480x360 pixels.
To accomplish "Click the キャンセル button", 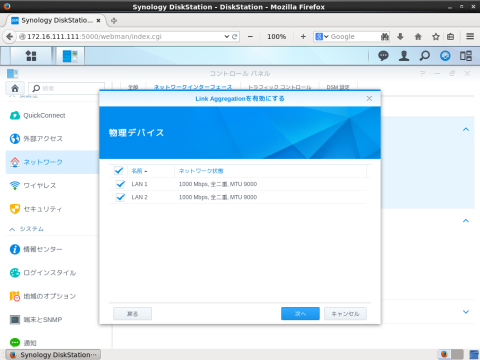I will [345, 314].
